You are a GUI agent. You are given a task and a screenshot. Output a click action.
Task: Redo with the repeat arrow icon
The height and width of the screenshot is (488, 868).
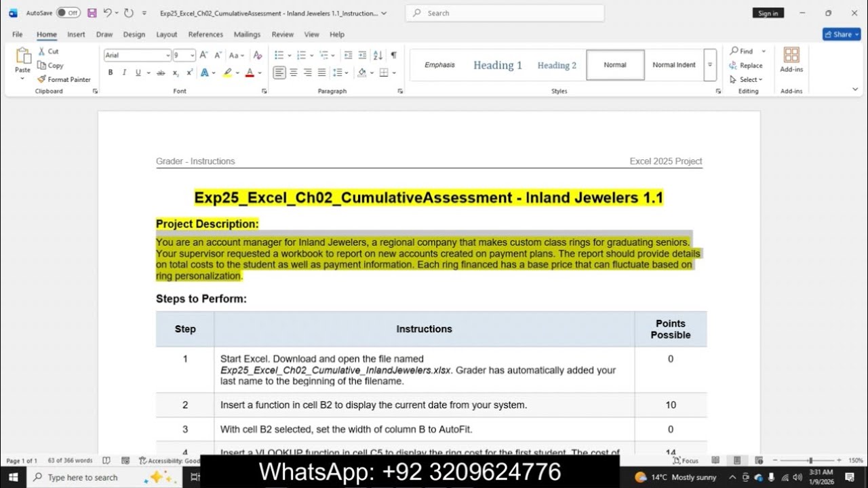(x=129, y=13)
